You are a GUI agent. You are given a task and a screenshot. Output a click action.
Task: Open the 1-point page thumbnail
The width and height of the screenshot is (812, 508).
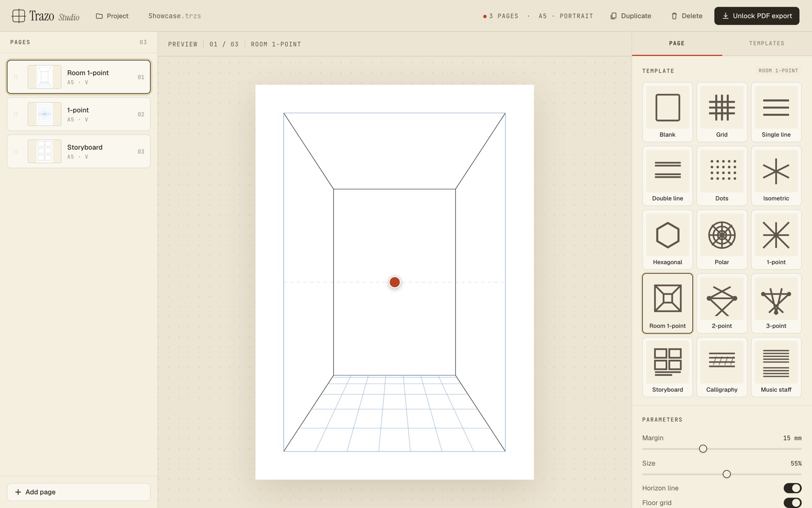pos(45,114)
